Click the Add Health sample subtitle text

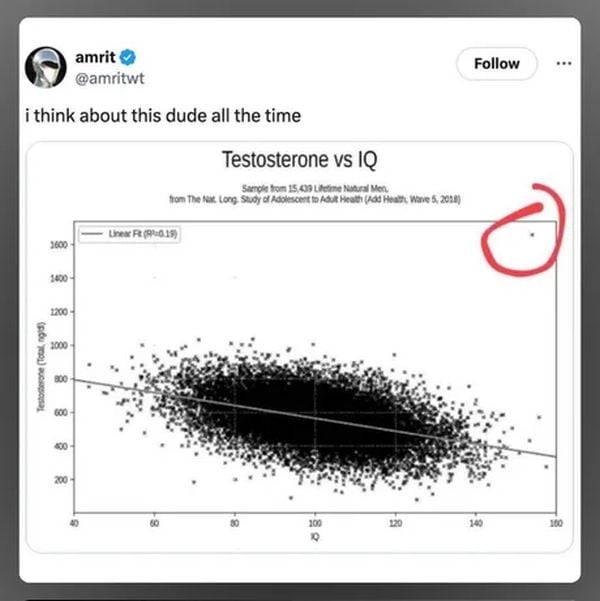coord(315,194)
